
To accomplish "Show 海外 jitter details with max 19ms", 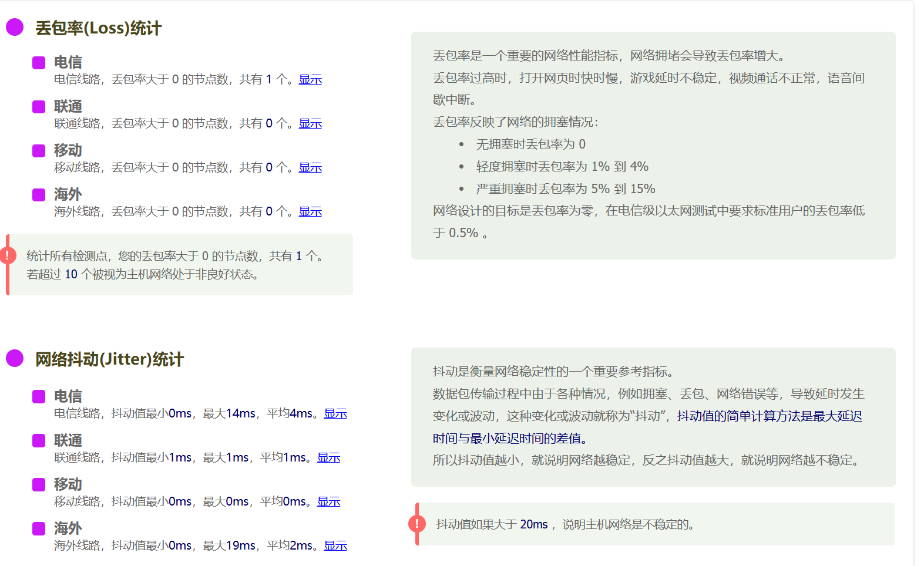I will 335,545.
